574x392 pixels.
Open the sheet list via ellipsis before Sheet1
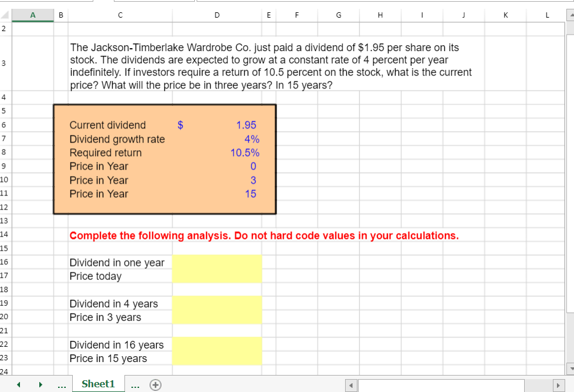(x=61, y=384)
